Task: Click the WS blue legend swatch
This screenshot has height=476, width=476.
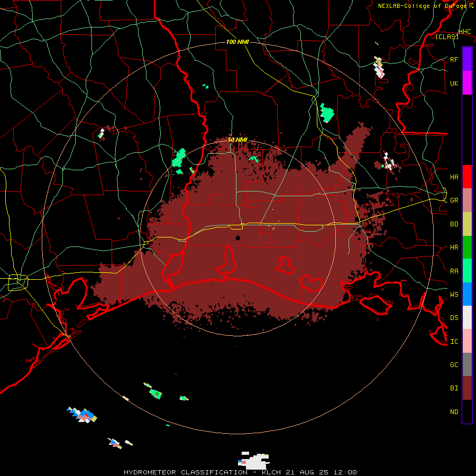Action: 467,294
